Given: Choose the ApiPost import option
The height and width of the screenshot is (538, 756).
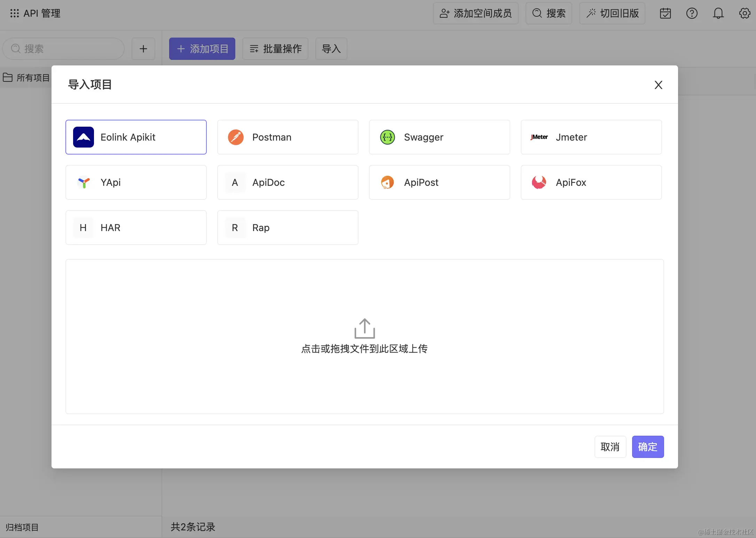Looking at the screenshot, I should coord(439,182).
